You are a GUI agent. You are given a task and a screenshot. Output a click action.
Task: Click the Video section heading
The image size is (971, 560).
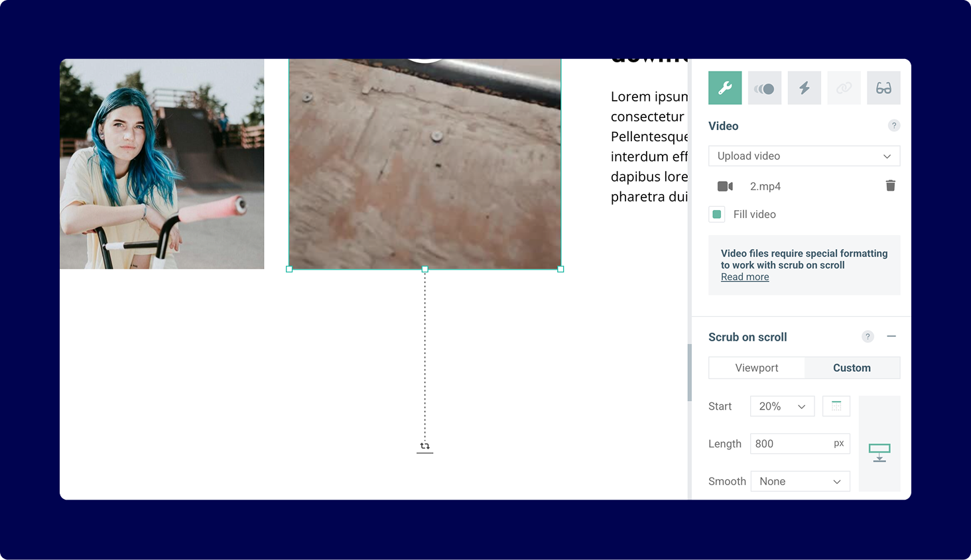[723, 126]
